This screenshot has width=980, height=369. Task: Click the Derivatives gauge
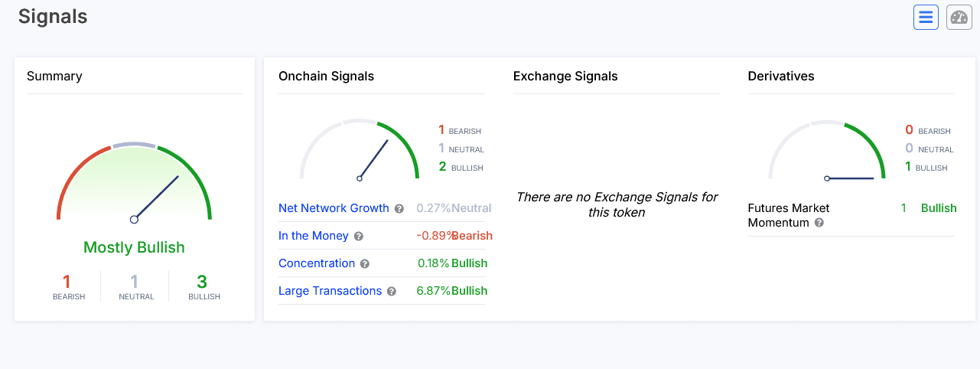click(x=827, y=151)
